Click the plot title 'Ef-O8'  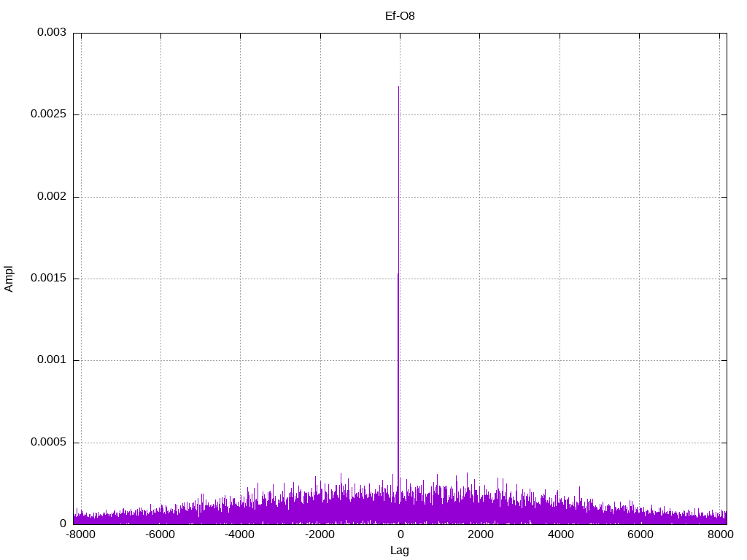(400, 16)
